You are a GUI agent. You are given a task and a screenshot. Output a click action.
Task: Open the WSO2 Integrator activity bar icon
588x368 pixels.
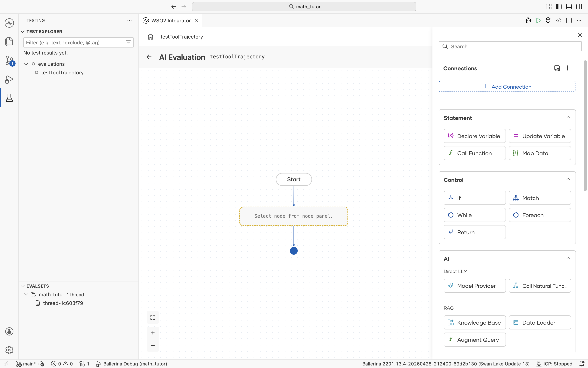pyautogui.click(x=9, y=23)
